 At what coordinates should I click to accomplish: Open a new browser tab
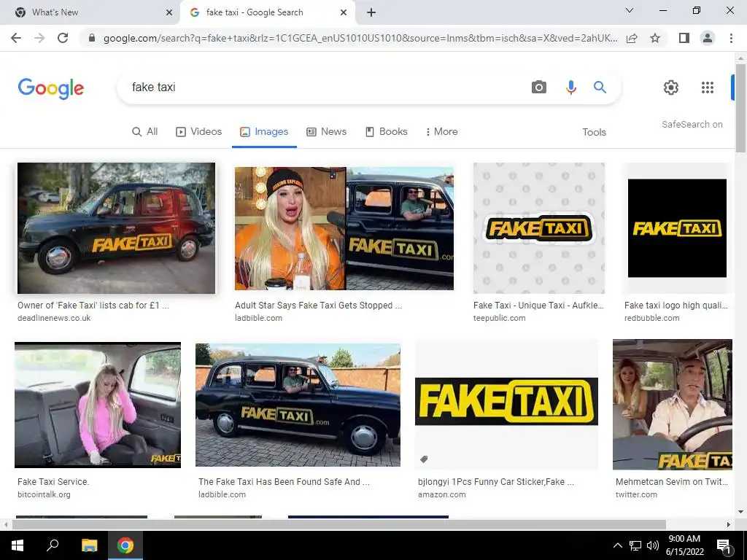coord(371,12)
